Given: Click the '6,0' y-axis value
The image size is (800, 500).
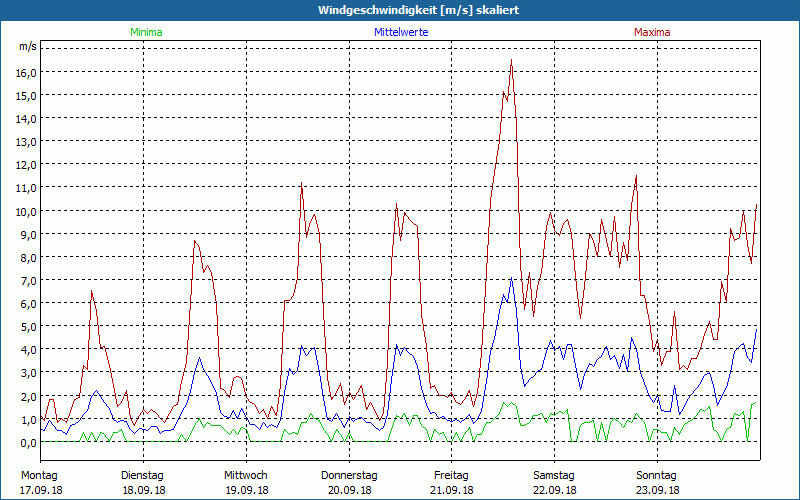Looking at the screenshot, I should coord(28,304).
